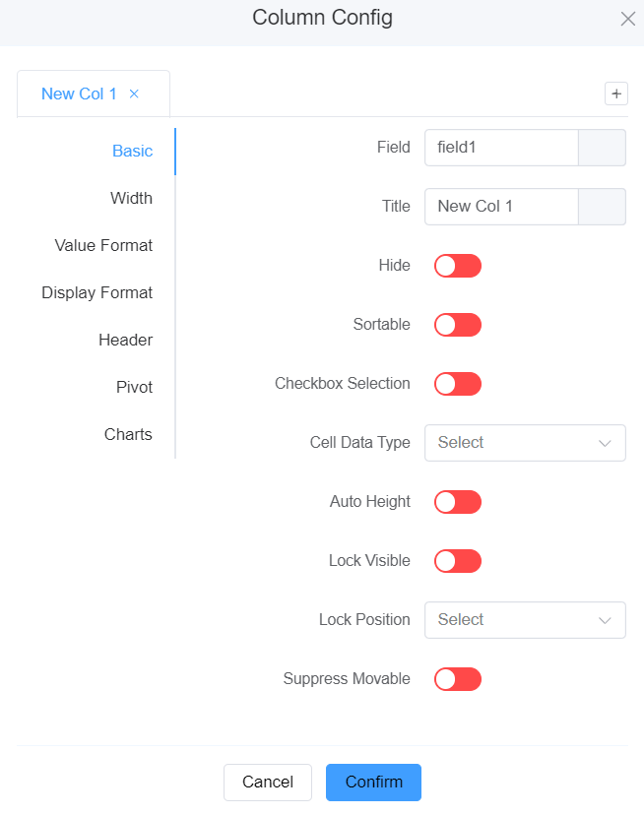The height and width of the screenshot is (815, 644).
Task: Turn on Checkbox Selection
Action: [457, 384]
